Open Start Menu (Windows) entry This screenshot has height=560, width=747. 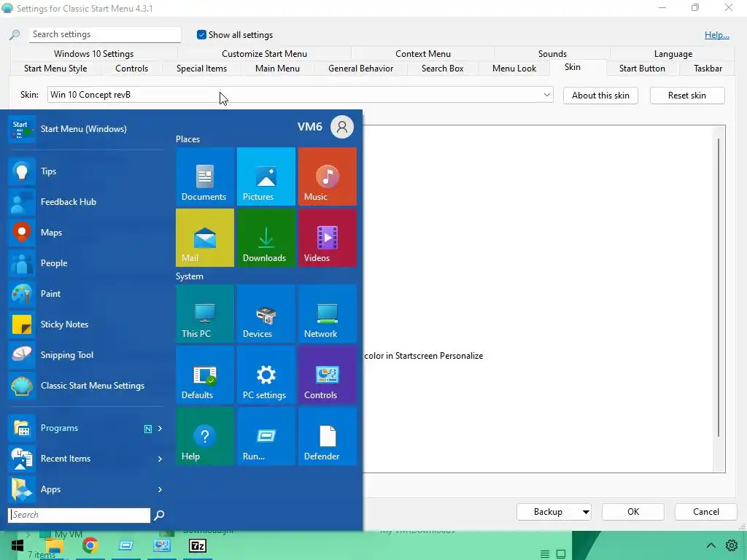click(x=86, y=129)
